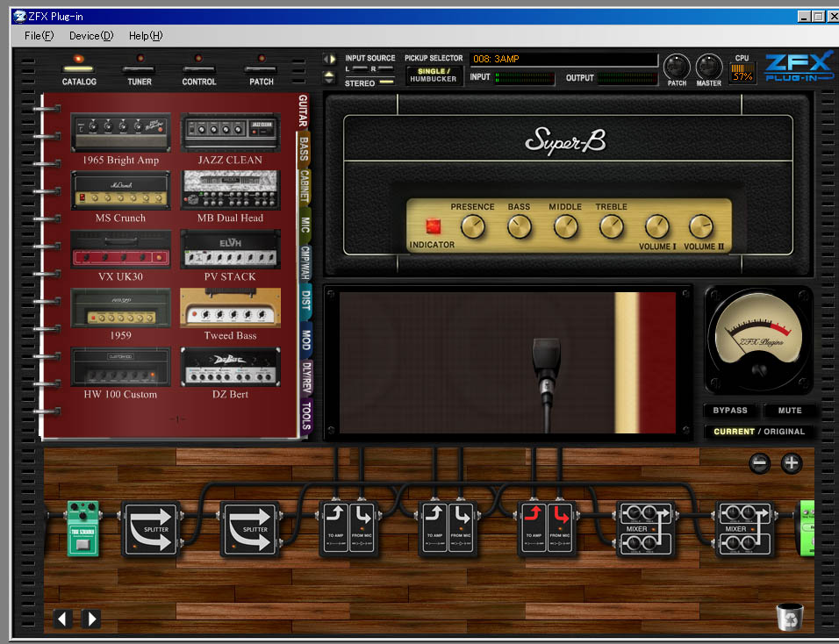Select the red-arrow To Amp/From Mic pedal
This screenshot has height=644, width=839.
point(547,530)
